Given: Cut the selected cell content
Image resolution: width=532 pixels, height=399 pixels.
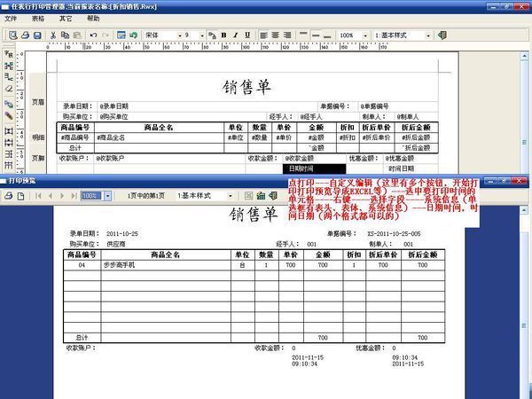Looking at the screenshot, I should (x=53, y=35).
